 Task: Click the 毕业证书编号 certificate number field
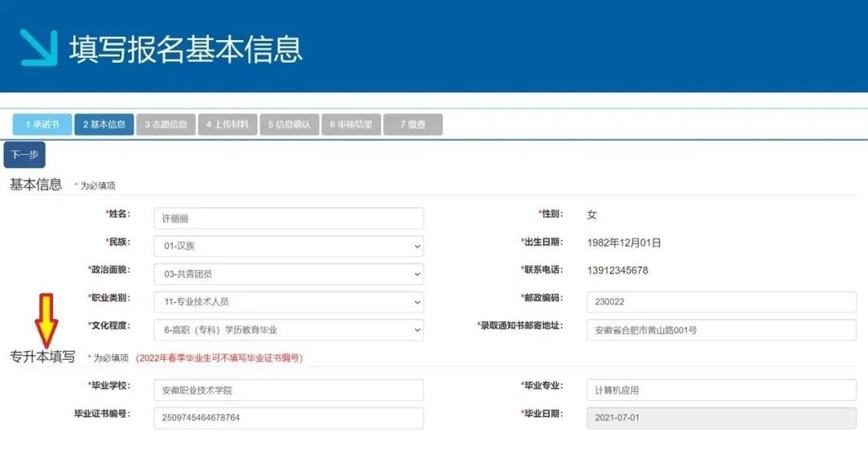tap(288, 418)
